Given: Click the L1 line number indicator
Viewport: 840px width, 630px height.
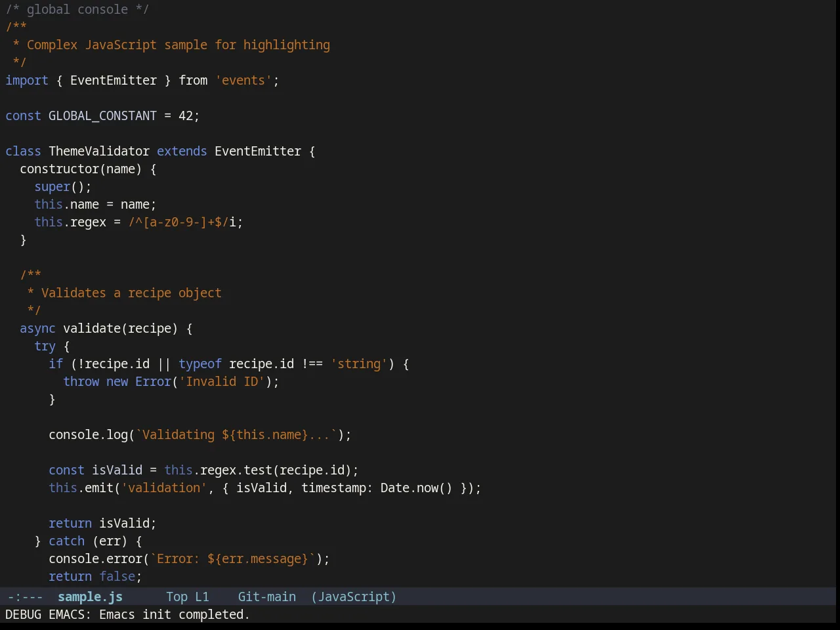Looking at the screenshot, I should coord(201,597).
